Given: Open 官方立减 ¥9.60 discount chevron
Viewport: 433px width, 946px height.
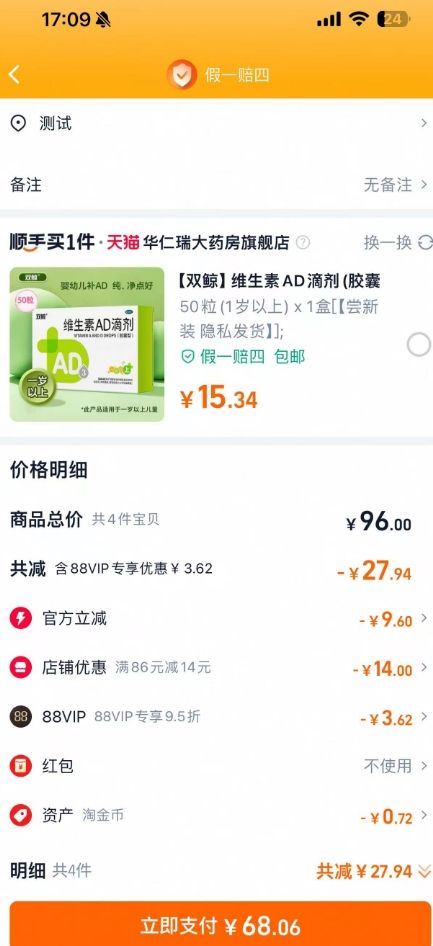Looking at the screenshot, I should point(424,618).
